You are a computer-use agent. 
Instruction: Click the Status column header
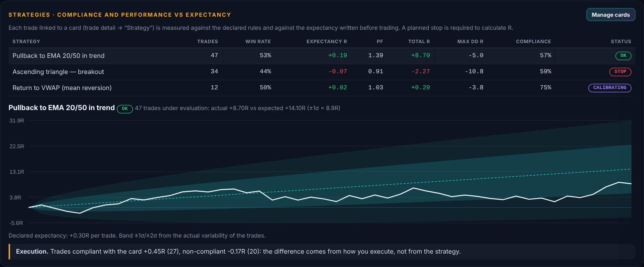pos(621,41)
